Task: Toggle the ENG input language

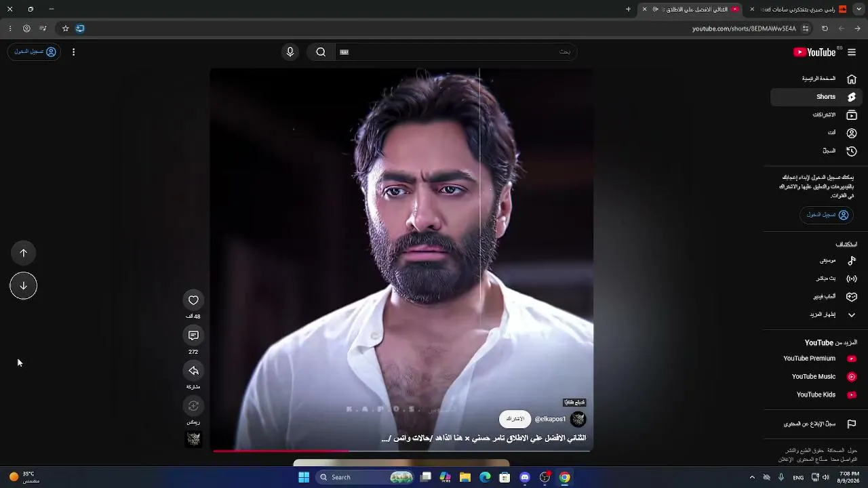Action: tap(798, 477)
